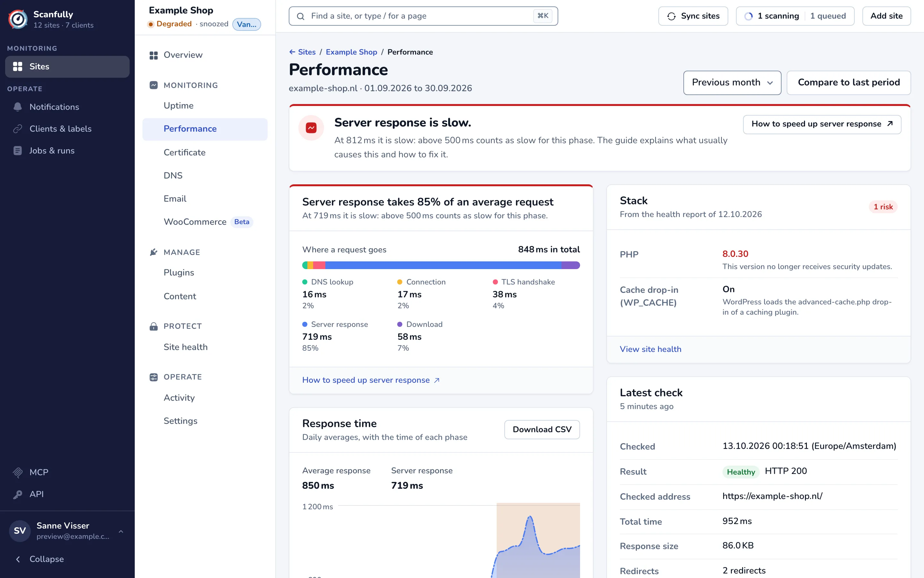Select Performance in site navigation
The height and width of the screenshot is (578, 924).
tap(205, 129)
